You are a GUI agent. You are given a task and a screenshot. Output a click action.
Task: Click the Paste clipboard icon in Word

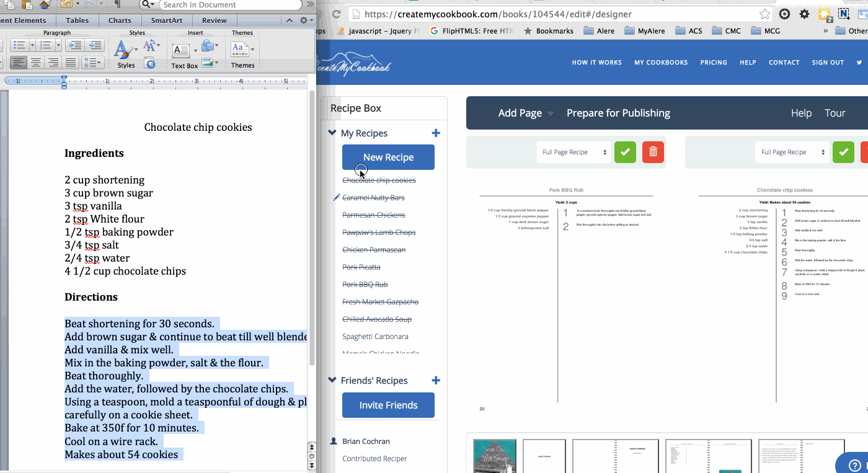click(26, 4)
